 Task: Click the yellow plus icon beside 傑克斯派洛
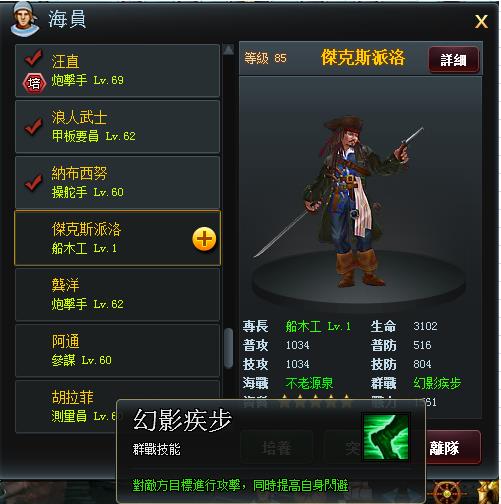[204, 239]
